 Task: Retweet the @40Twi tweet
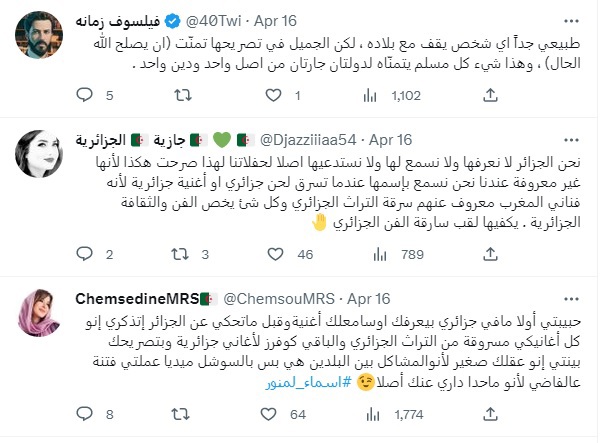click(x=183, y=95)
